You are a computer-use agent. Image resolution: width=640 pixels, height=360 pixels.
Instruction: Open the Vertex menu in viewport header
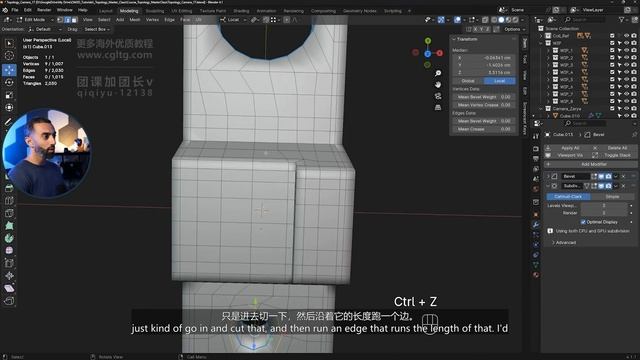pos(152,20)
